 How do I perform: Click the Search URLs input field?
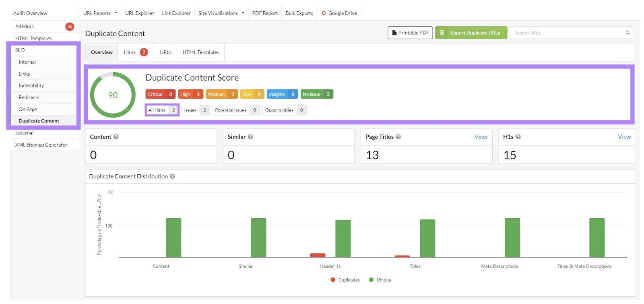click(568, 33)
